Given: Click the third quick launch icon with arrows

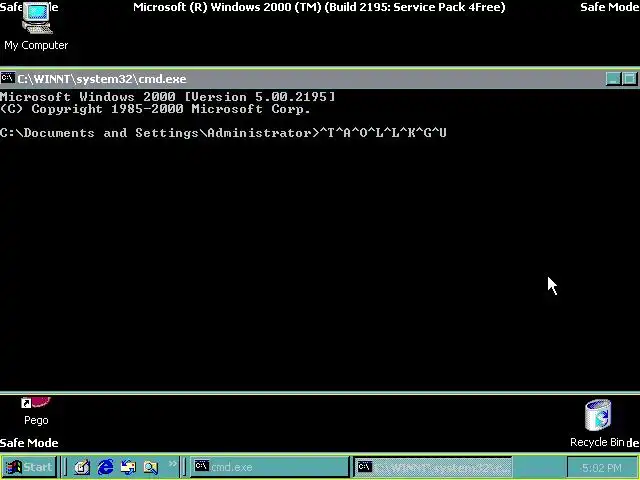Looking at the screenshot, I should [128, 467].
